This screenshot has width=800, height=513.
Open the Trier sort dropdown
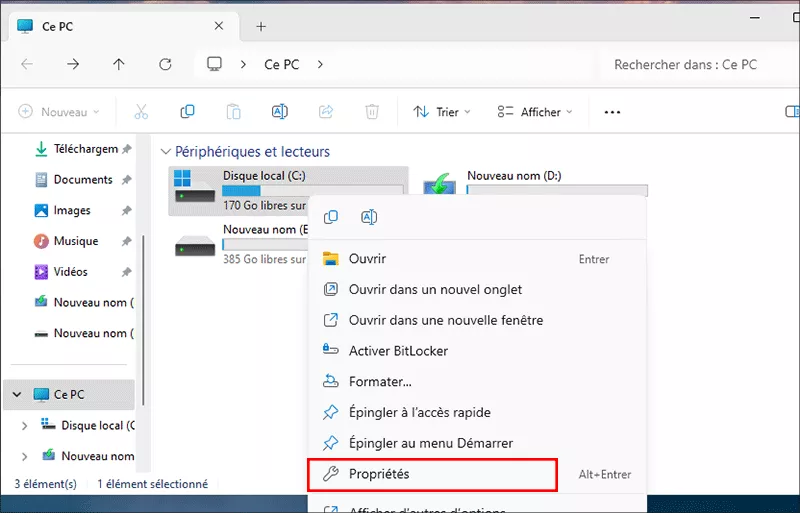pos(442,112)
